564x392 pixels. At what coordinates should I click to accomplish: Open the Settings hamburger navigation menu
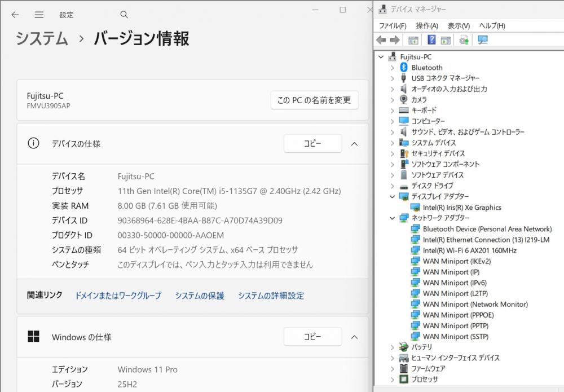coord(39,15)
